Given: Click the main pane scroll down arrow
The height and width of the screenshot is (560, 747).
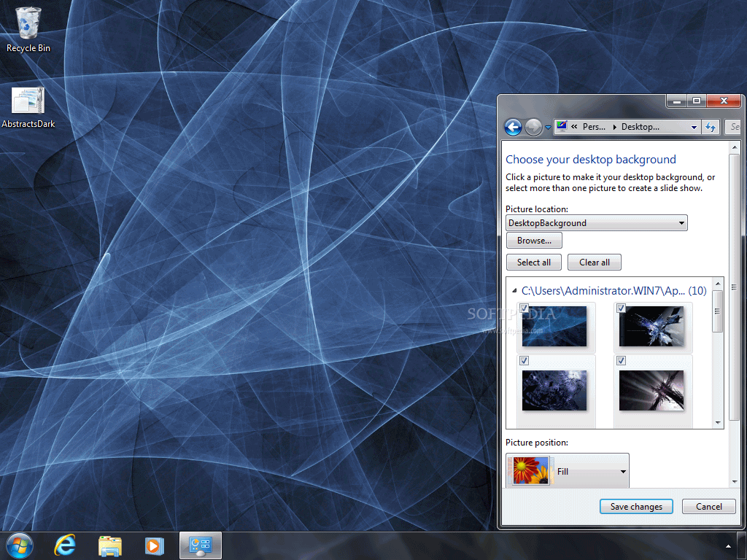Looking at the screenshot, I should pos(735,482).
